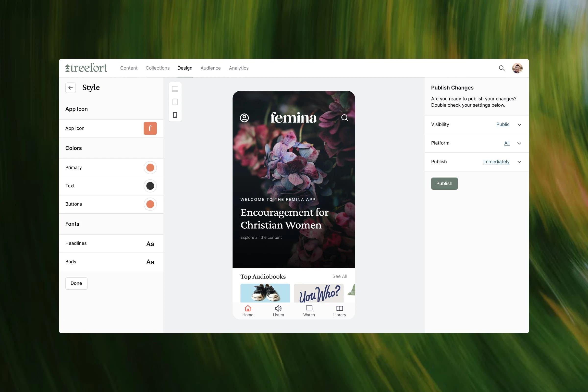Open the sneakers audiobook thumbnail
This screenshot has height=392, width=588.
coord(265,293)
